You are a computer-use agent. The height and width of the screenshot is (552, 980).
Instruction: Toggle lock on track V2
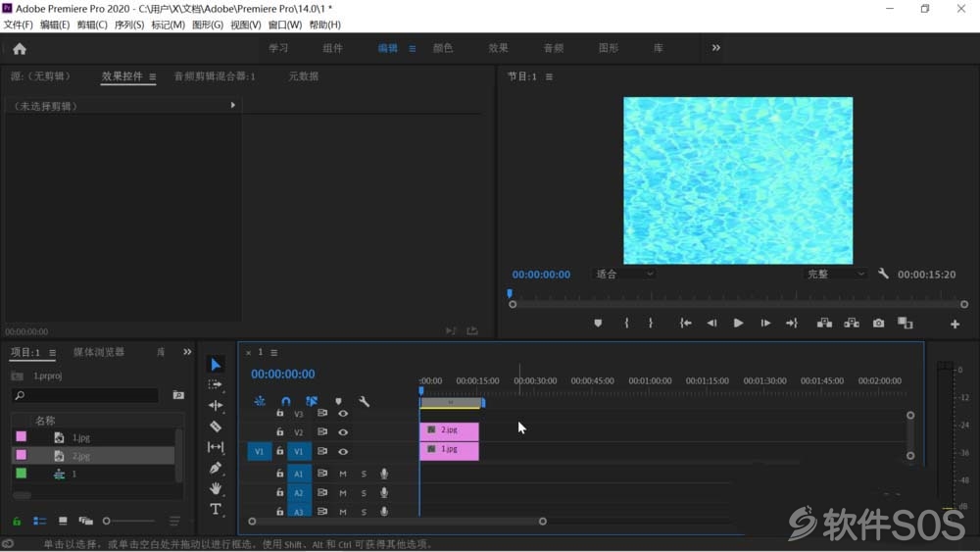(x=280, y=432)
